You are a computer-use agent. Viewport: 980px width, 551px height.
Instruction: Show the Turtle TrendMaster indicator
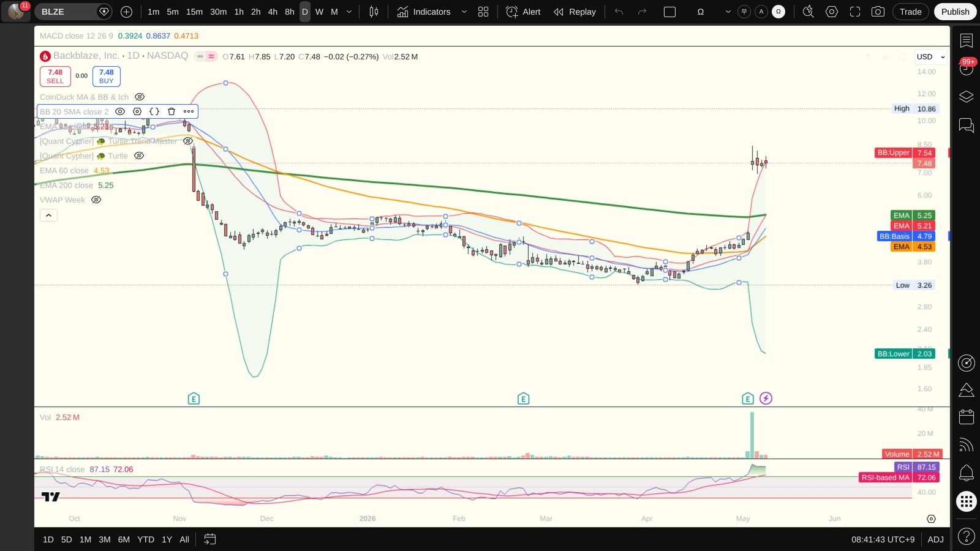(x=188, y=141)
